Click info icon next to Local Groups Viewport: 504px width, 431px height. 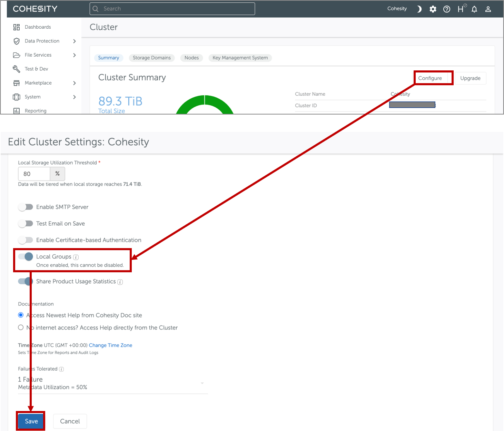coord(76,257)
